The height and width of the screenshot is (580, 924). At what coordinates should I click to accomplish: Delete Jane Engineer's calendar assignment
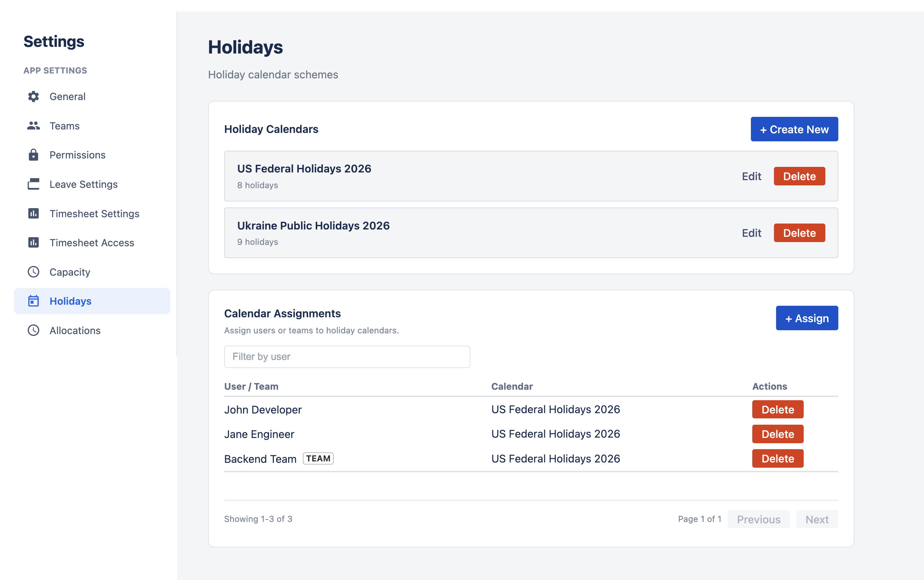[777, 434]
